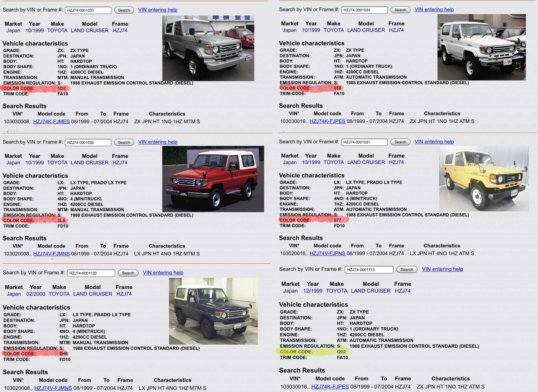
Task: Click red-highlighted color code 1D2
Action: 61,89
